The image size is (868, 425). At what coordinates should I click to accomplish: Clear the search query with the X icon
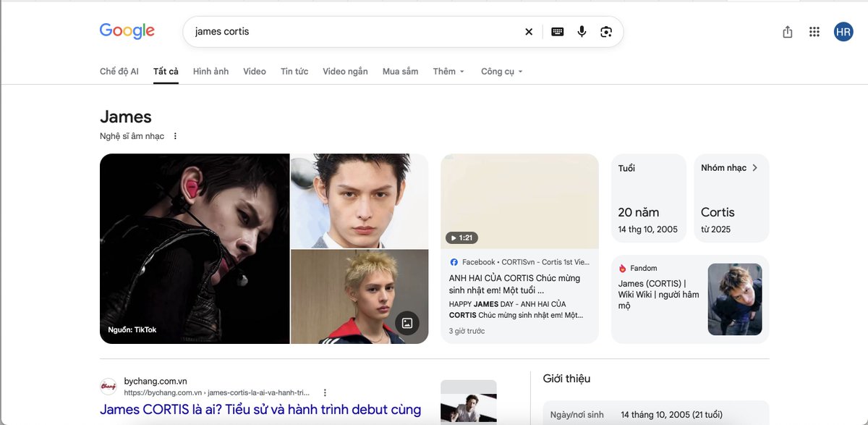coord(529,32)
